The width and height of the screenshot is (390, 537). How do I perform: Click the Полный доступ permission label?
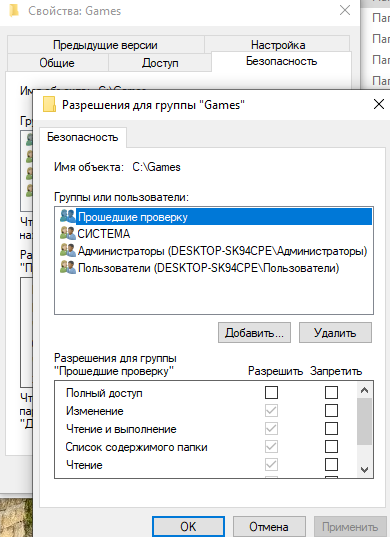tap(104, 393)
